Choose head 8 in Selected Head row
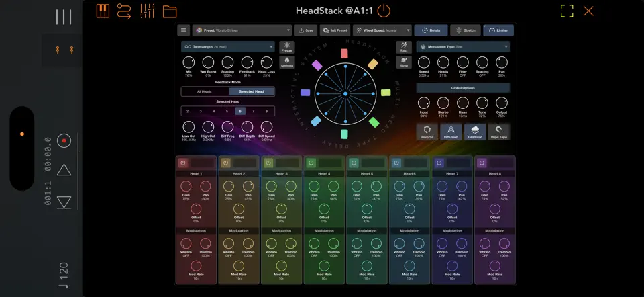 [x=266, y=111]
